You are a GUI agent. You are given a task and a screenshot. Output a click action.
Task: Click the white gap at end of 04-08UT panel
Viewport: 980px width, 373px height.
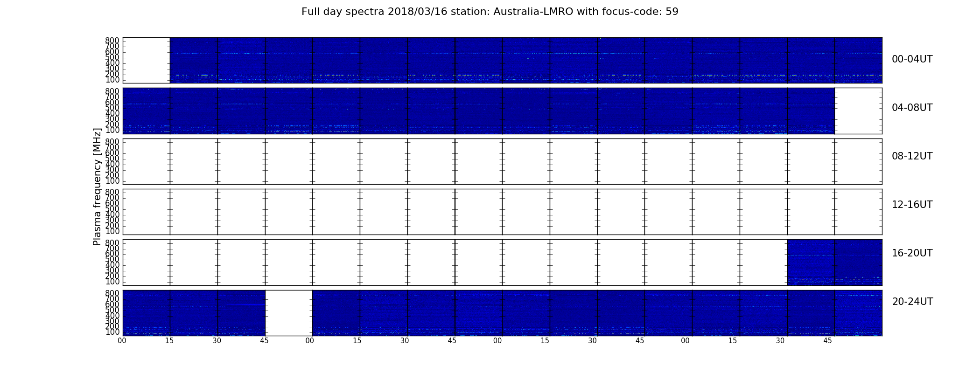(858, 111)
